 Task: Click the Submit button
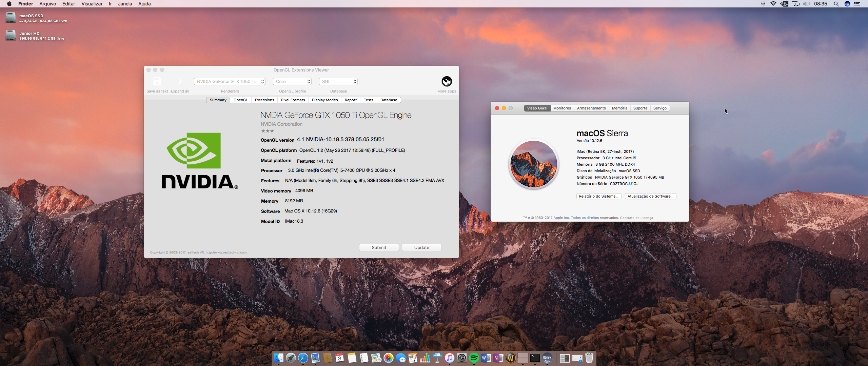coord(379,247)
